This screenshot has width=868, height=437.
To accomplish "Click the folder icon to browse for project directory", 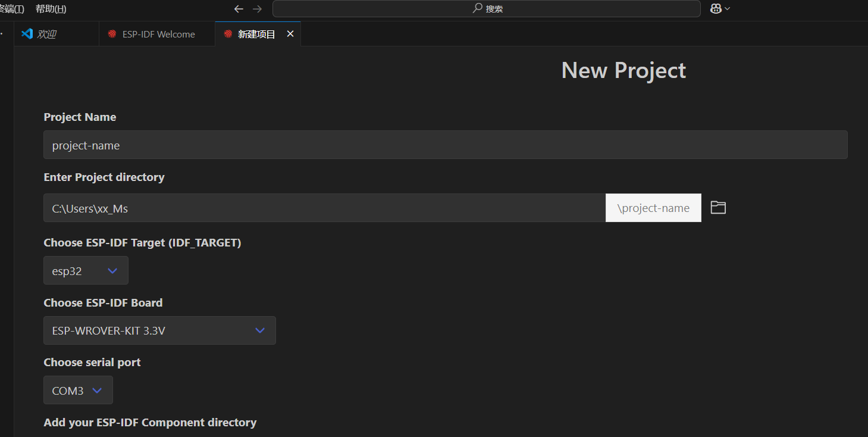I will 717,207.
